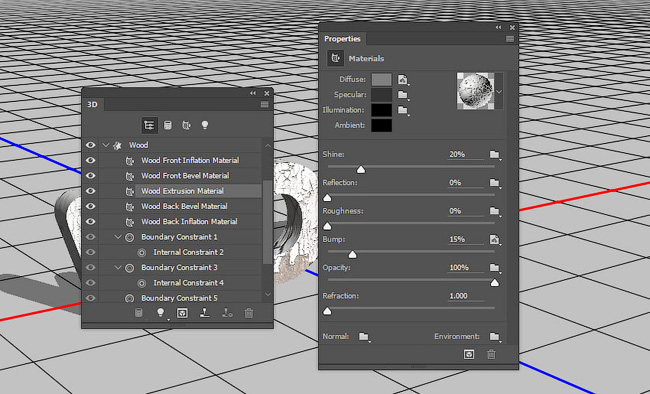Toggle visibility of Boundary Constraint 3
650x394 pixels.
point(90,268)
